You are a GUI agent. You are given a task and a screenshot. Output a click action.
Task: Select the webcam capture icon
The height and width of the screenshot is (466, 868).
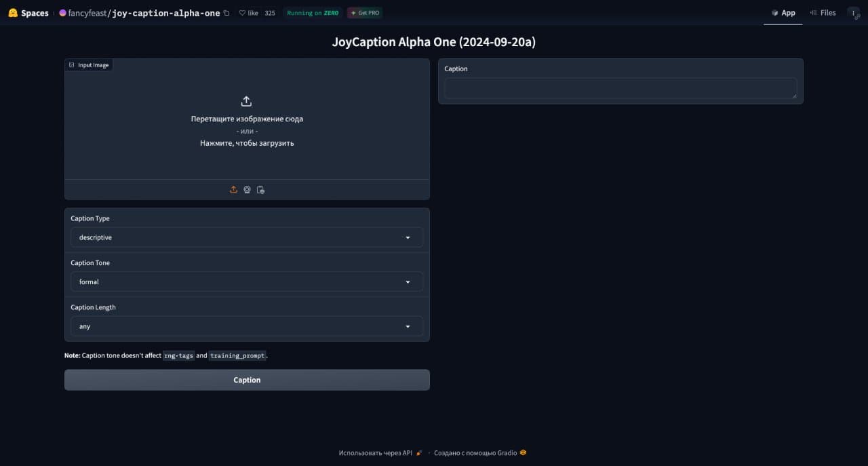pyautogui.click(x=247, y=190)
